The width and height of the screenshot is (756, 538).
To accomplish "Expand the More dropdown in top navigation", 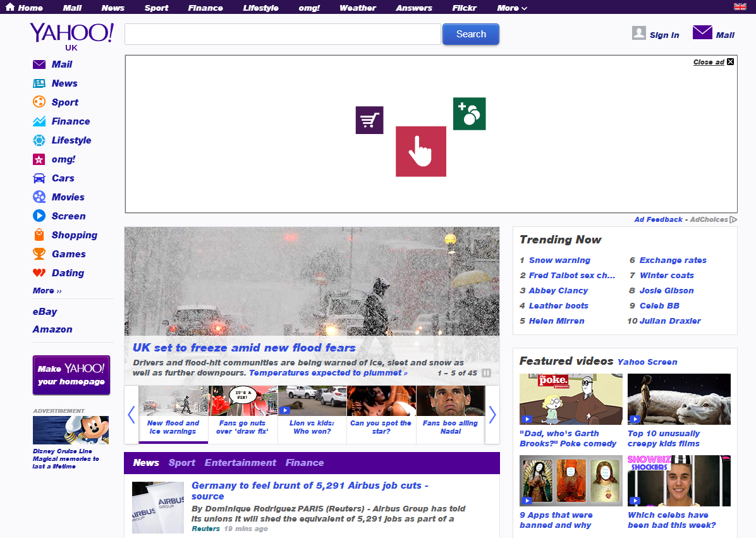I will (x=512, y=8).
